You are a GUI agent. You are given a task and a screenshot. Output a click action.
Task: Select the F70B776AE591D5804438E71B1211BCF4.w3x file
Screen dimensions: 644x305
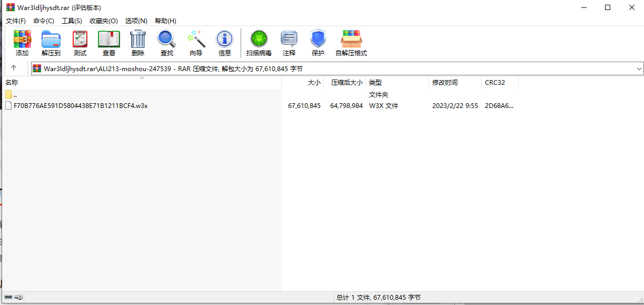(x=80, y=105)
